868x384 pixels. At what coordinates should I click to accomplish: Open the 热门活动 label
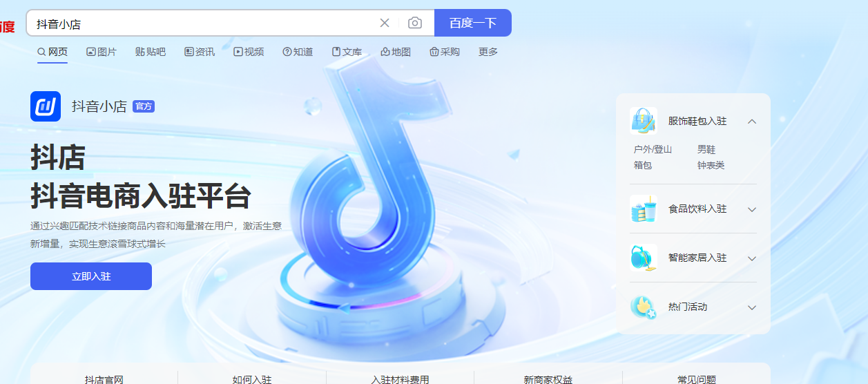[x=688, y=307]
